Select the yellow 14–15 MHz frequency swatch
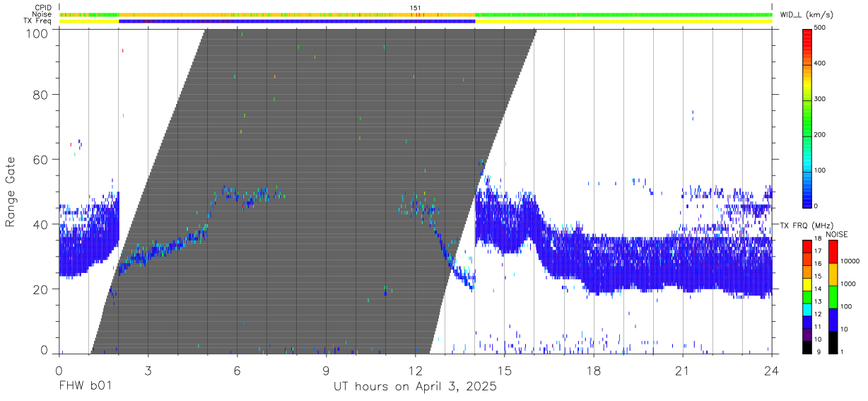Viewport: 868px width, 401px height. pos(807,284)
